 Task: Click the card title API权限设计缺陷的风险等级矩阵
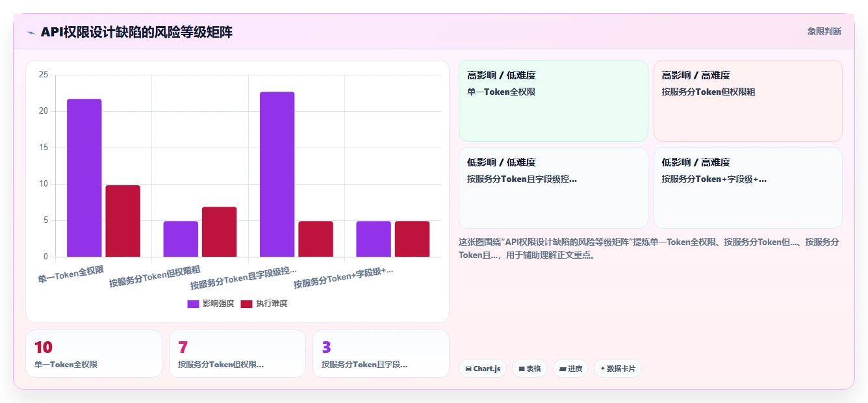[x=136, y=32]
